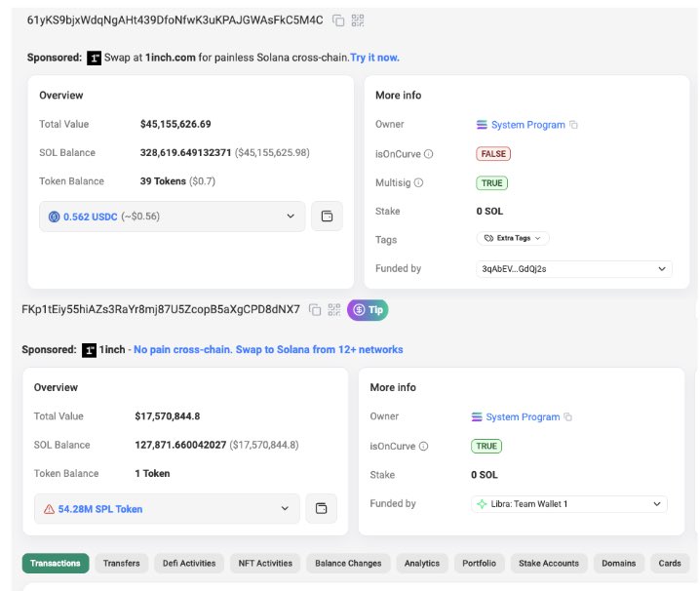This screenshot has height=591, width=700.
Task: Click the TRUE isOnCurve badge in second card
Action: click(486, 446)
